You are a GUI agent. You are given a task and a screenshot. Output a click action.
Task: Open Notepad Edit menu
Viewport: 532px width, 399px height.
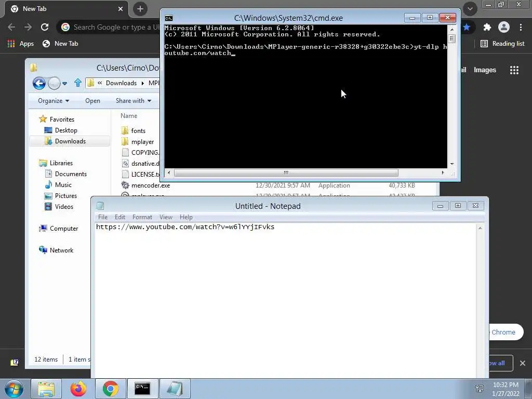tap(120, 217)
